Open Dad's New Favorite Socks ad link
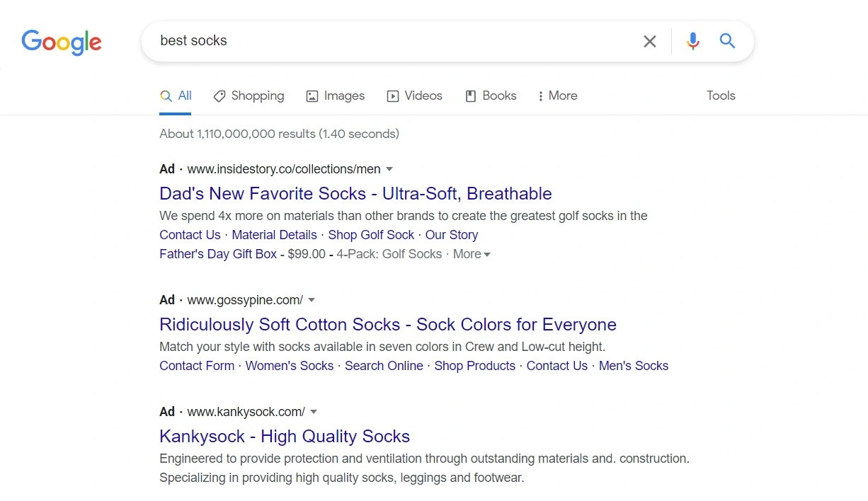The width and height of the screenshot is (868, 501). 355,193
